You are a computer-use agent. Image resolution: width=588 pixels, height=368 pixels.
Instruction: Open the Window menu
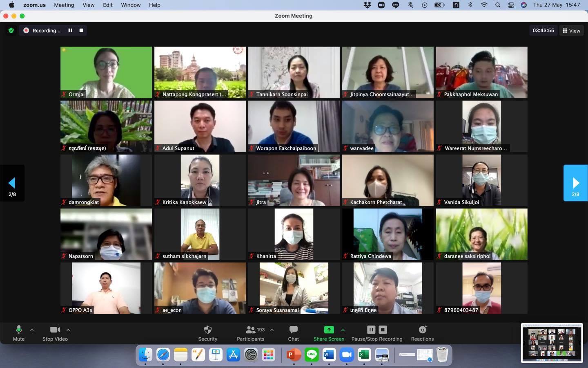(x=131, y=5)
